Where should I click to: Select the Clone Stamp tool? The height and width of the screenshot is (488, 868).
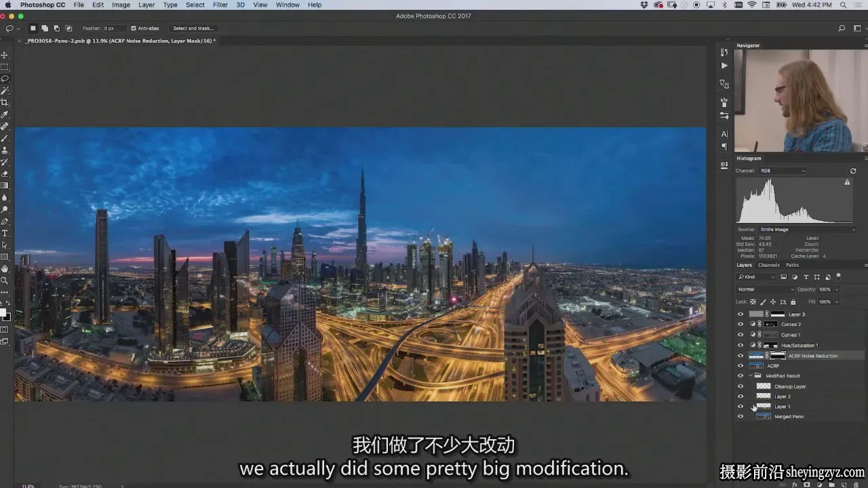5,150
